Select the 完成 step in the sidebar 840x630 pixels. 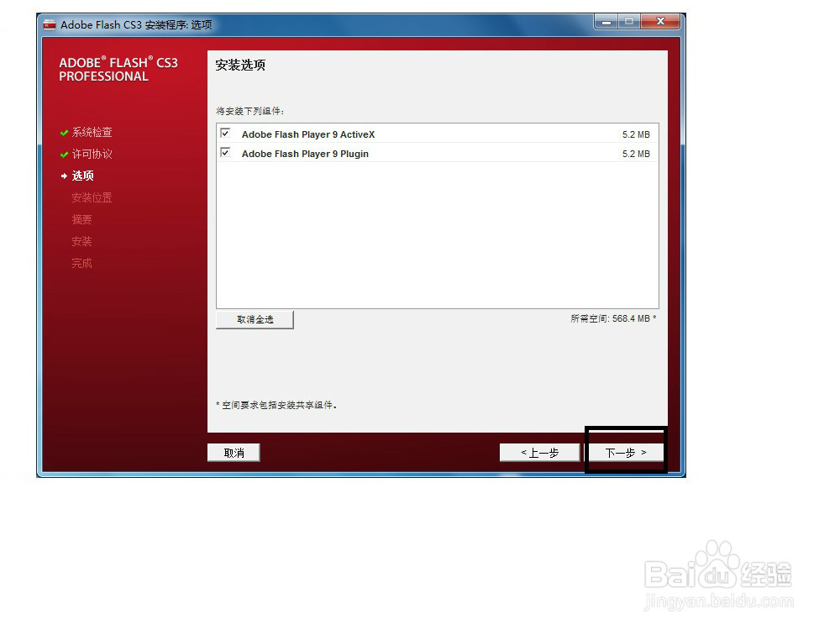tap(82, 264)
